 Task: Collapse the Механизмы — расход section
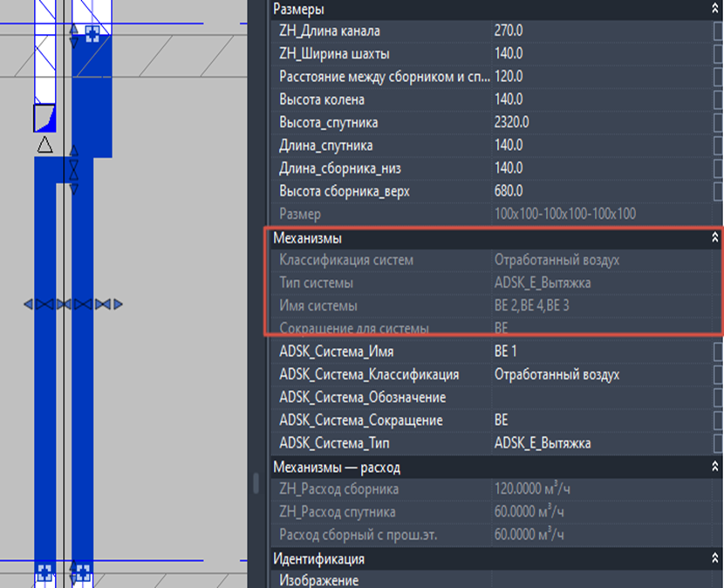pos(714,467)
